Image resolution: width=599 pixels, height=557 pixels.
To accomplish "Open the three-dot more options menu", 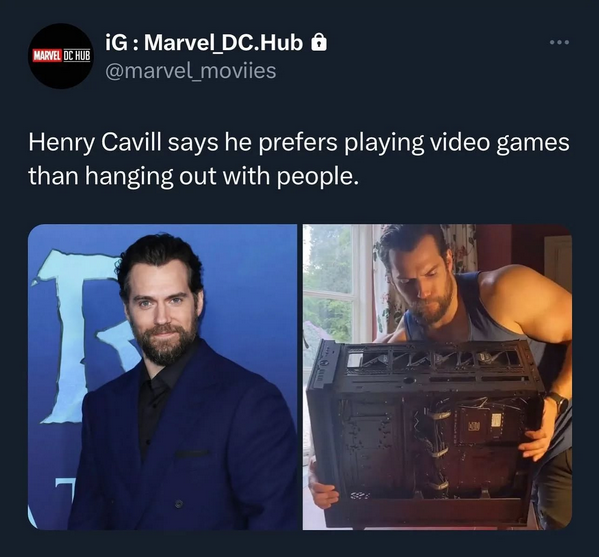I will click(x=560, y=42).
